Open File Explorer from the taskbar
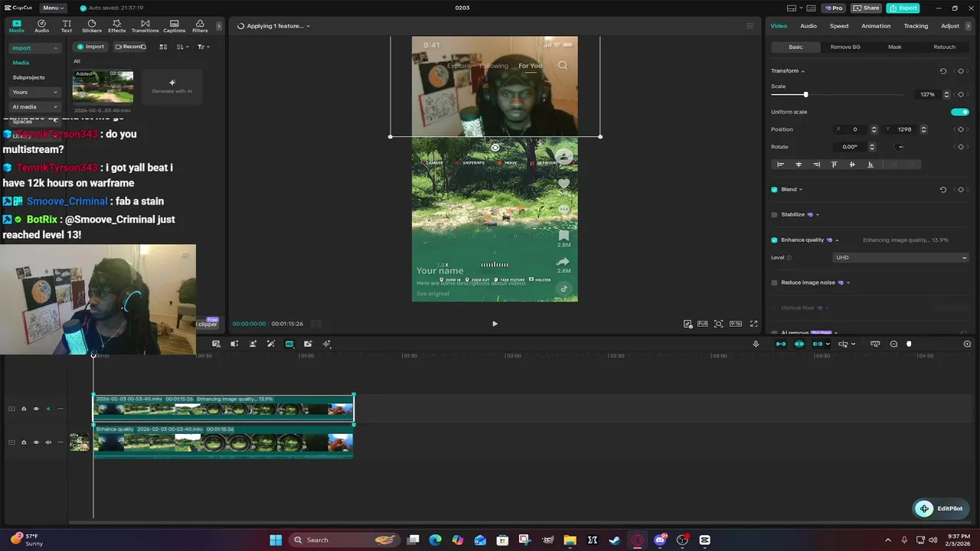 point(570,540)
